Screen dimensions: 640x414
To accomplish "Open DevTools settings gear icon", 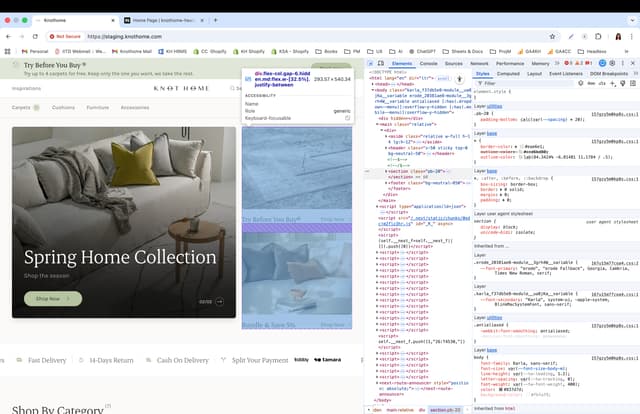I will point(612,63).
